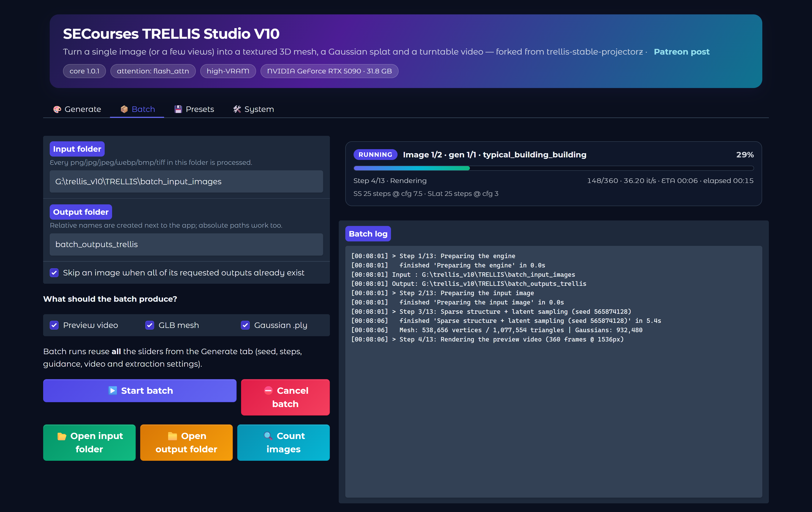Uncheck the GLB mesh option
The width and height of the screenshot is (812, 512).
point(150,325)
